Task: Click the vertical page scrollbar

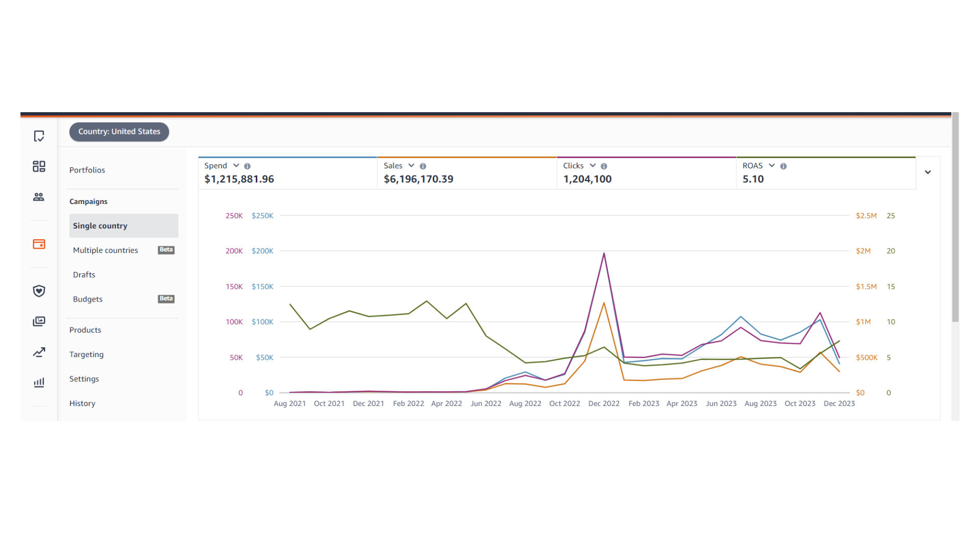Action: [x=955, y=217]
